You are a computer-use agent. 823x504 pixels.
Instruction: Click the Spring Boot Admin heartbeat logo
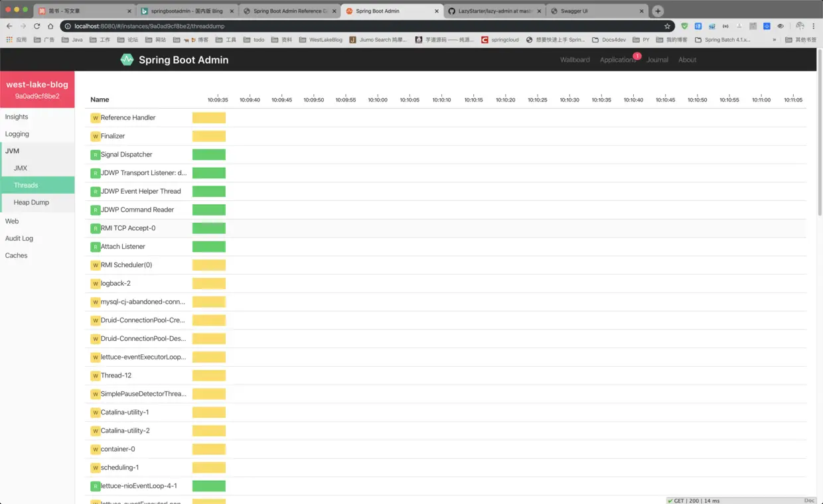pos(127,60)
